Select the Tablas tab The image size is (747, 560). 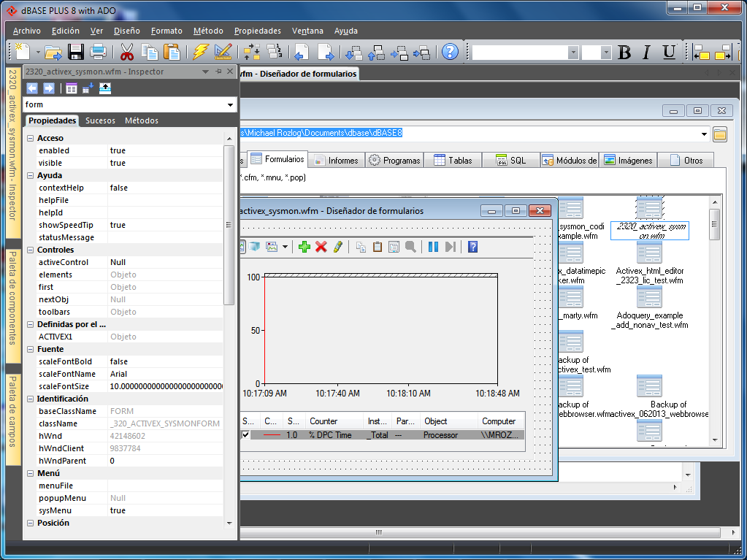(x=453, y=161)
